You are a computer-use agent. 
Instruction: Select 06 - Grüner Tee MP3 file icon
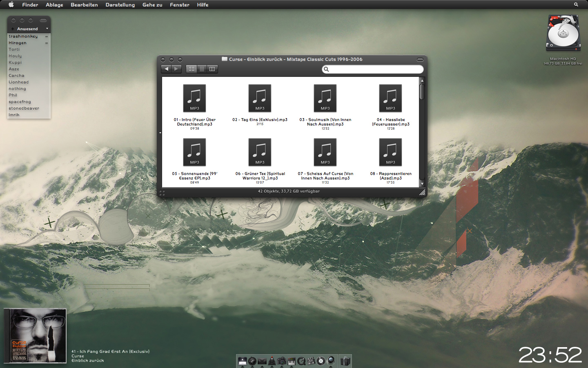260,152
